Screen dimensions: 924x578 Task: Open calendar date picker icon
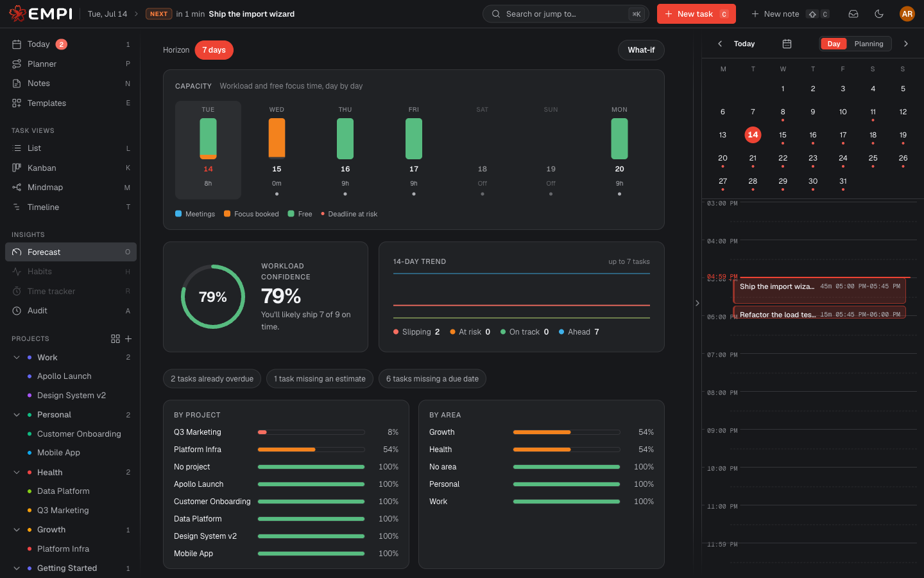[x=787, y=44]
